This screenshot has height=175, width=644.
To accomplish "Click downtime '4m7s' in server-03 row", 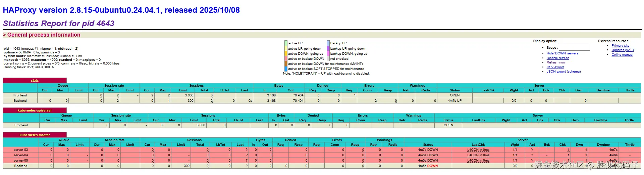I will 613,150.
